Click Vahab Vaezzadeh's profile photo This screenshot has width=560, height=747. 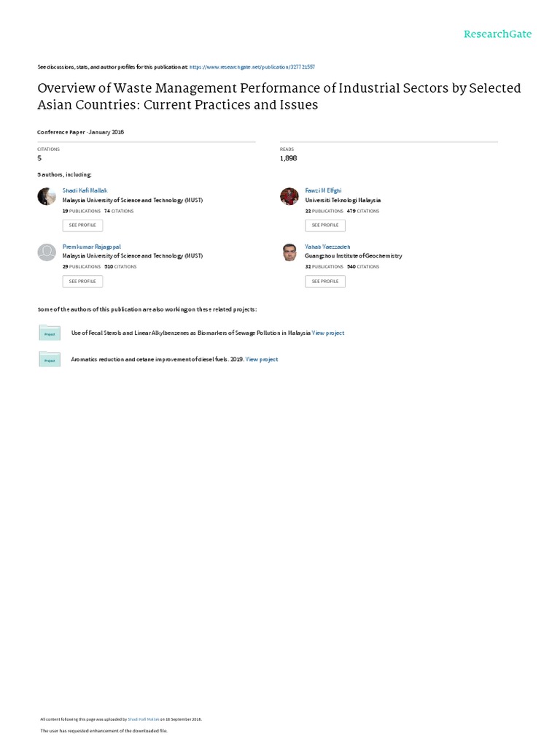(x=289, y=252)
